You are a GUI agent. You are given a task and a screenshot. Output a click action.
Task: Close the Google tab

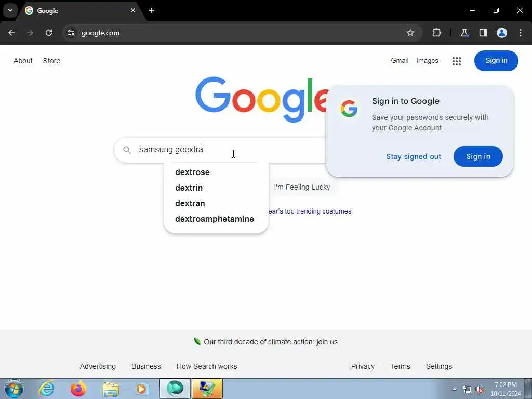133,10
